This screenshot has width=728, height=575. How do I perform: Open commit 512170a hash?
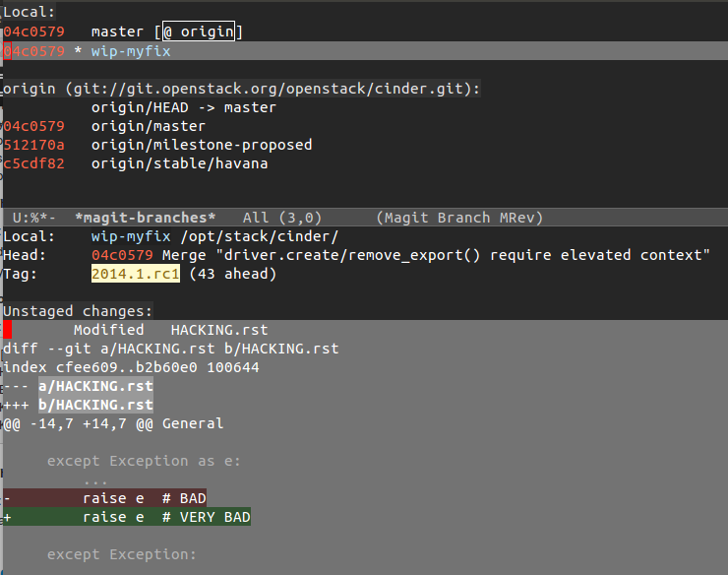pos(35,145)
